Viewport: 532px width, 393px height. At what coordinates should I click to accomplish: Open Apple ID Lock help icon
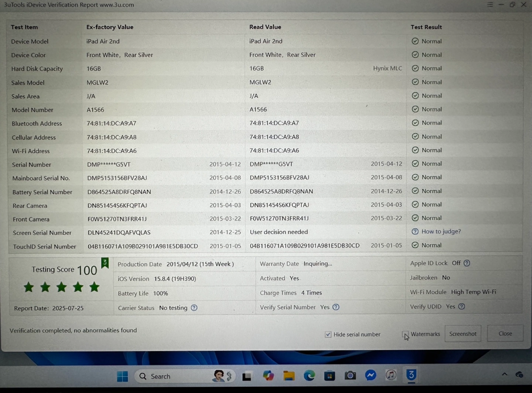467,263
